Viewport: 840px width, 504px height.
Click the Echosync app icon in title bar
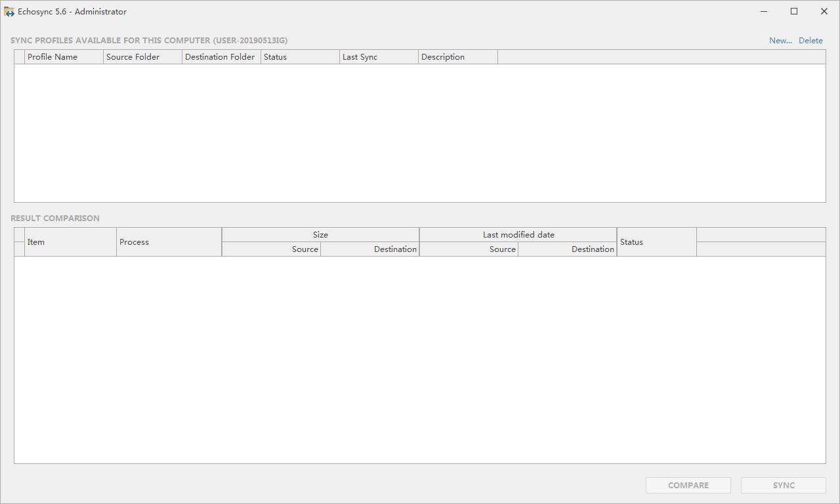click(9, 12)
